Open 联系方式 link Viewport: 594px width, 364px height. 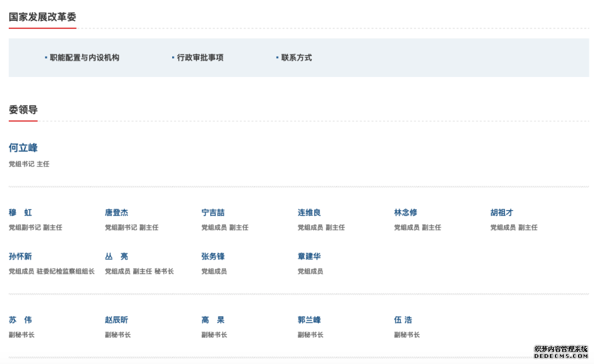click(x=296, y=58)
